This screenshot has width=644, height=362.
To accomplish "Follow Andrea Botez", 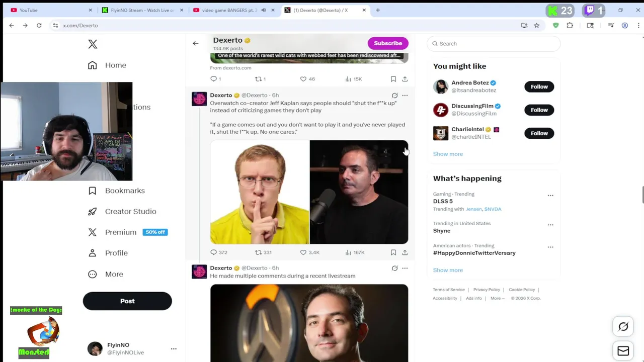I will [x=539, y=86].
